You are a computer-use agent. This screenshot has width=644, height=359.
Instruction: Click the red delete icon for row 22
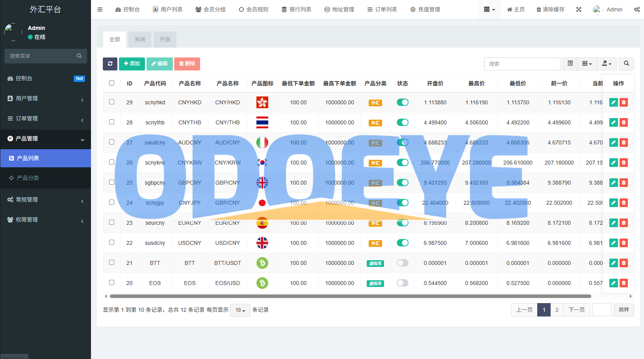click(624, 243)
